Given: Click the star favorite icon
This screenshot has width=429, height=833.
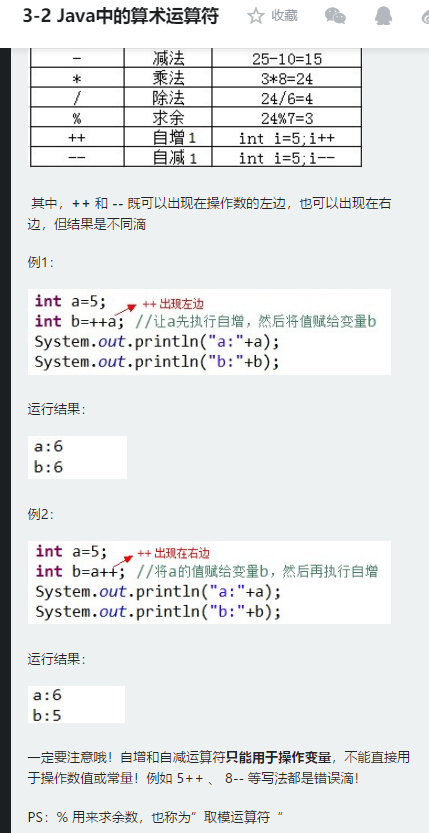Looking at the screenshot, I should coord(255,16).
